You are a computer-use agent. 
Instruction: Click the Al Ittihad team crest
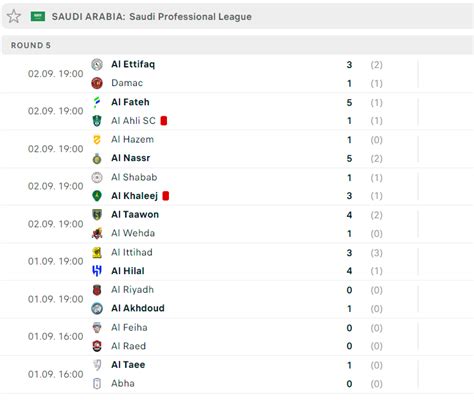pos(97,253)
